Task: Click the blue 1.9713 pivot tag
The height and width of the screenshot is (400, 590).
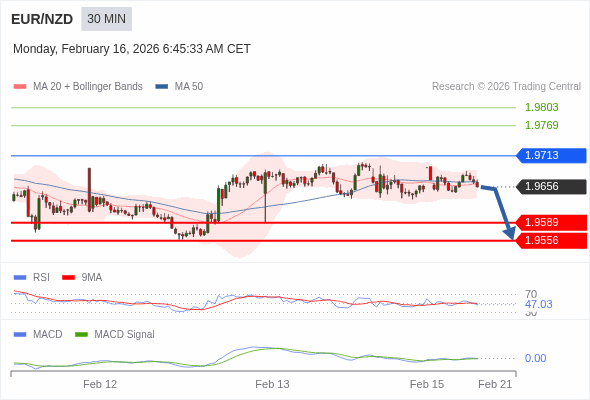Action: coord(551,155)
